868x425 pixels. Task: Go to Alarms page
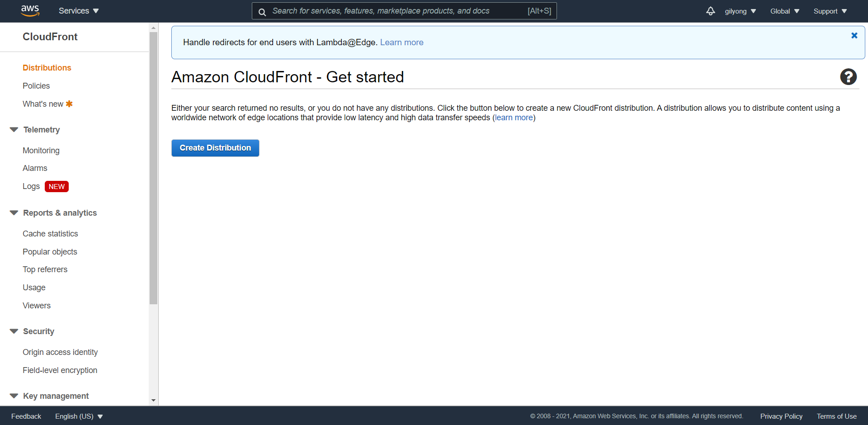(x=35, y=168)
